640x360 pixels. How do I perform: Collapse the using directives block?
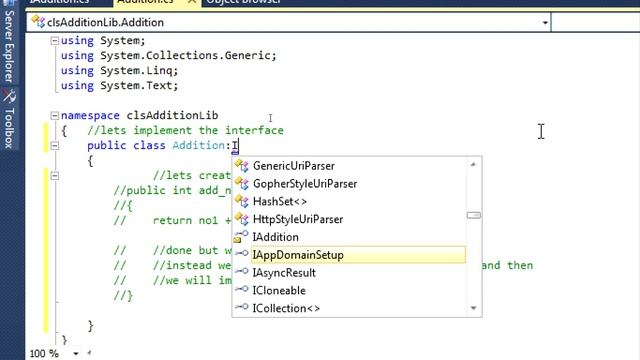(x=54, y=41)
